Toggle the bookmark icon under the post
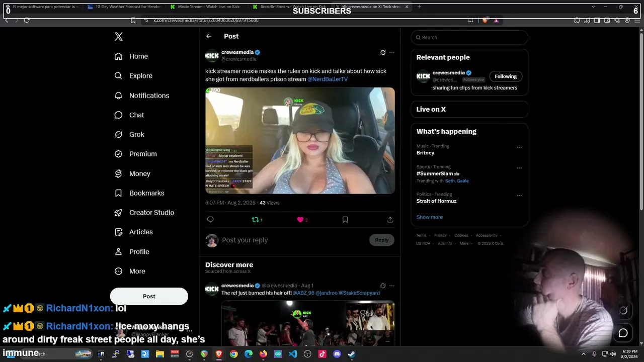The width and height of the screenshot is (644, 362). tap(345, 220)
